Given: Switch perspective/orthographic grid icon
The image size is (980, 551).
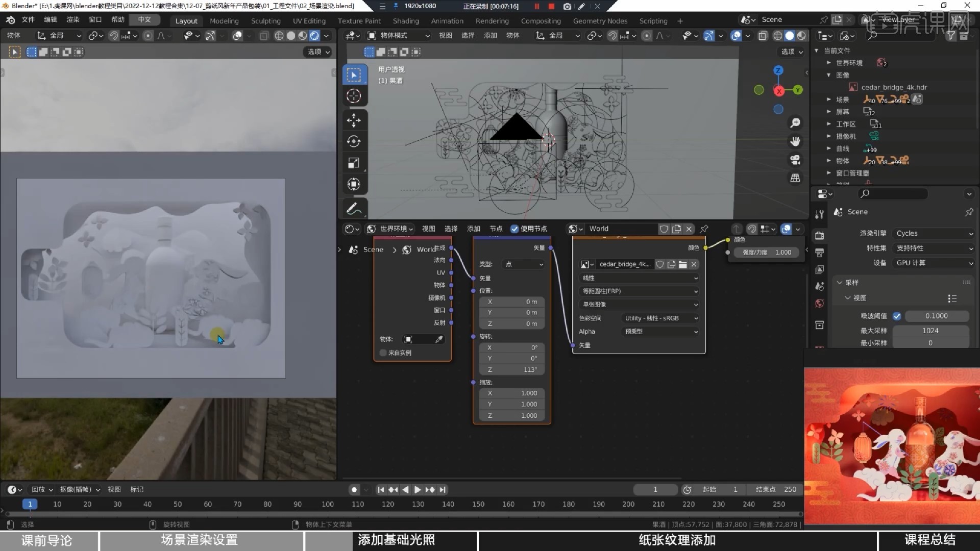Looking at the screenshot, I should (795, 178).
